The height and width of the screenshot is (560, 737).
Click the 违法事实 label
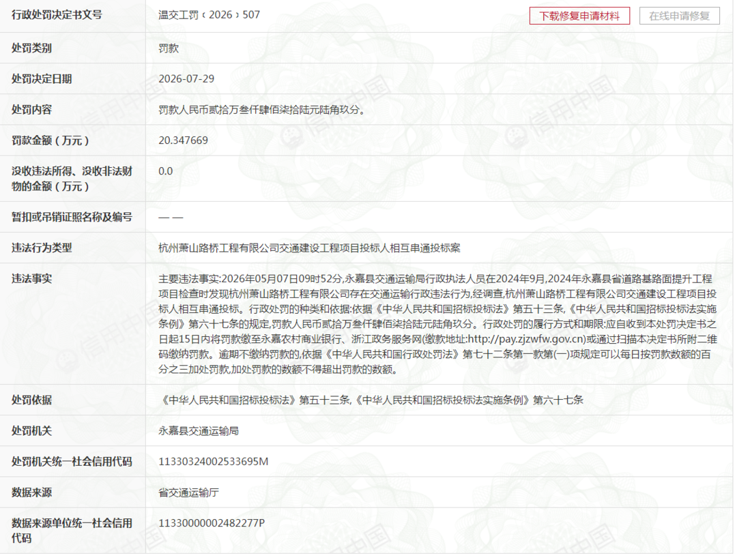(x=31, y=278)
